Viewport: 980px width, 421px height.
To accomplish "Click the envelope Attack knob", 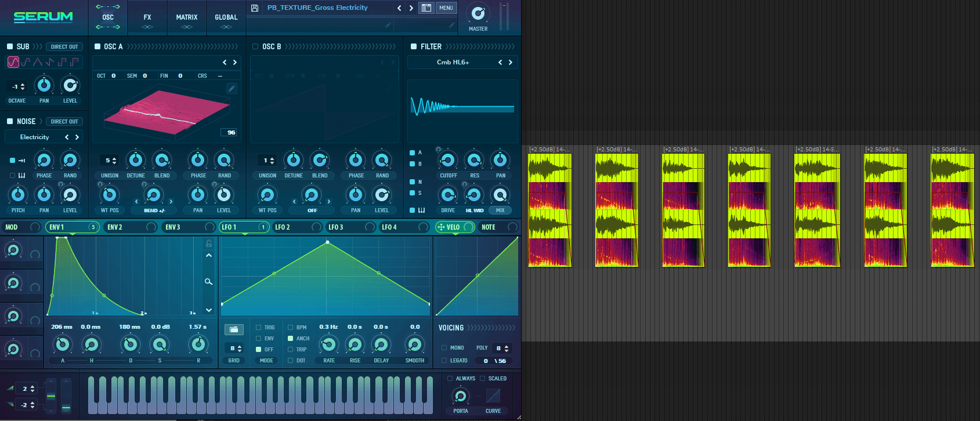I will click(x=62, y=345).
